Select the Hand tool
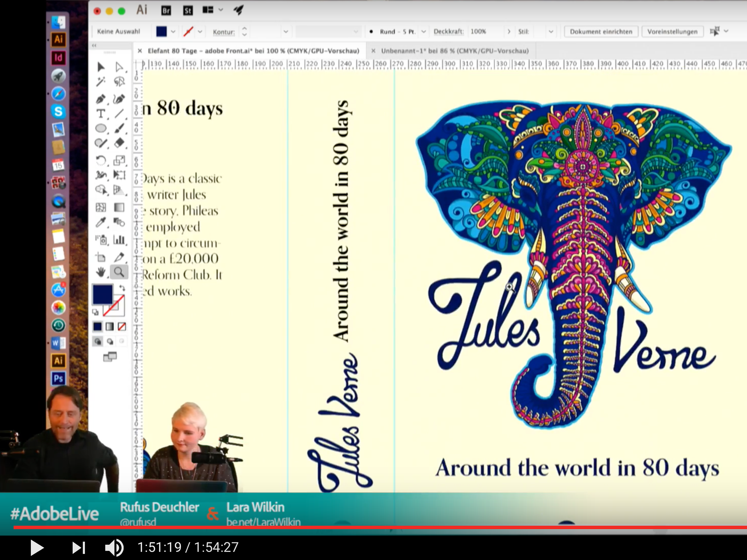Screen dimensions: 747x560 101,272
